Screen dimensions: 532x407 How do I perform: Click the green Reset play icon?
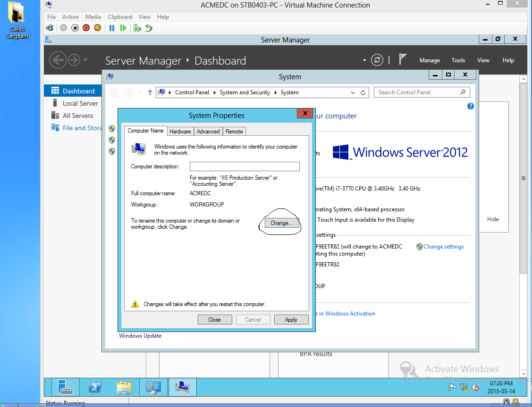coord(123,28)
